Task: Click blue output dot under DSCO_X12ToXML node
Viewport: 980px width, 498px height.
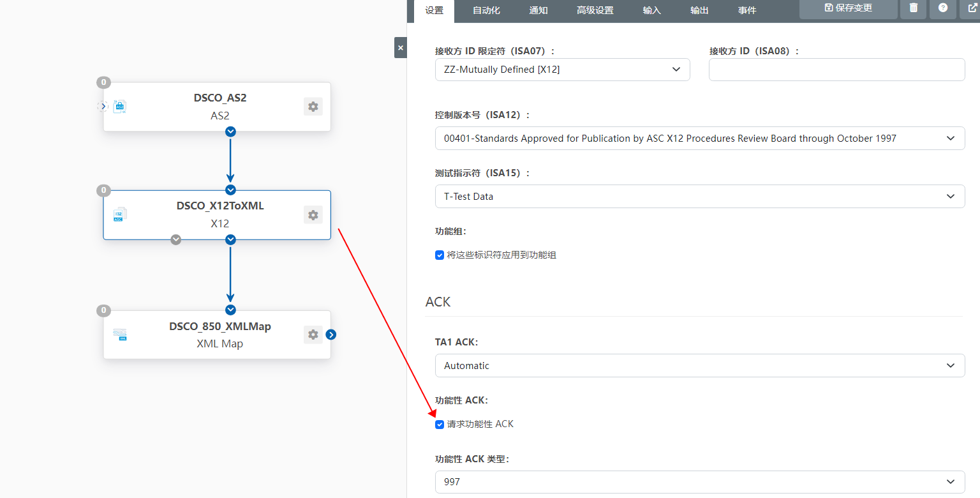Action: [x=231, y=239]
